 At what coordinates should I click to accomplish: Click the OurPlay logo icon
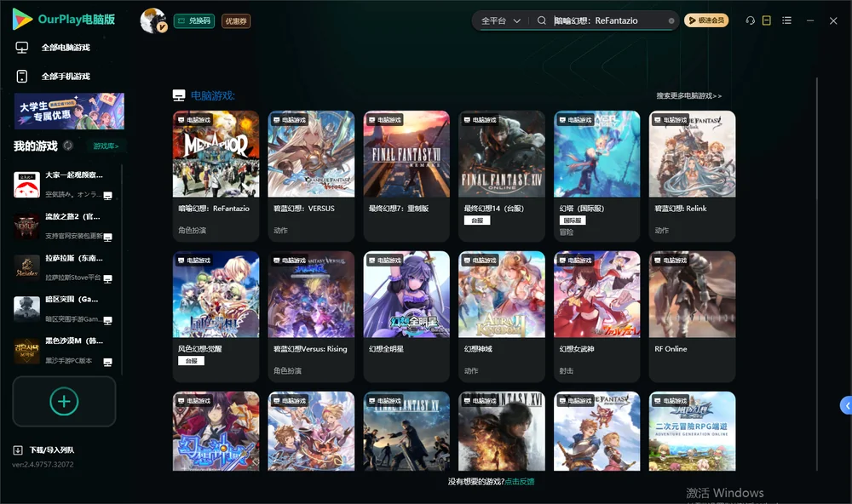click(x=22, y=20)
